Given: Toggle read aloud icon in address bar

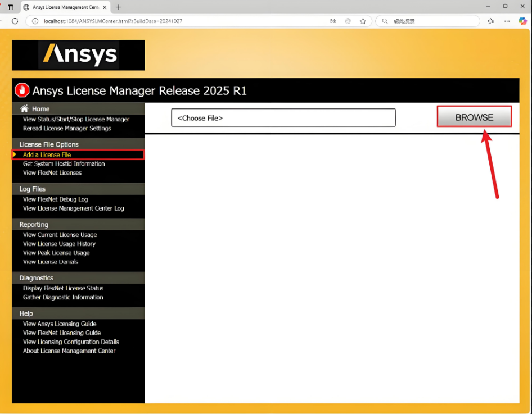Looking at the screenshot, I should tap(333, 21).
